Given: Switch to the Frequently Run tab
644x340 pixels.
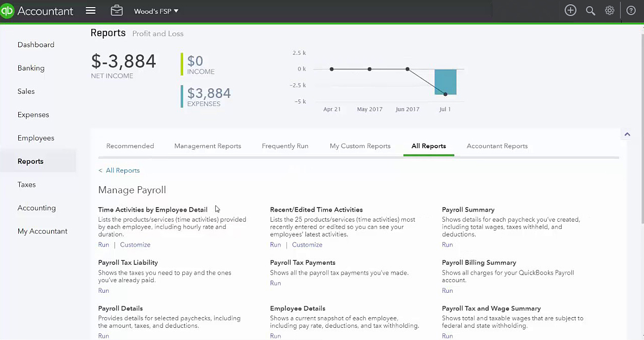Looking at the screenshot, I should [285, 146].
